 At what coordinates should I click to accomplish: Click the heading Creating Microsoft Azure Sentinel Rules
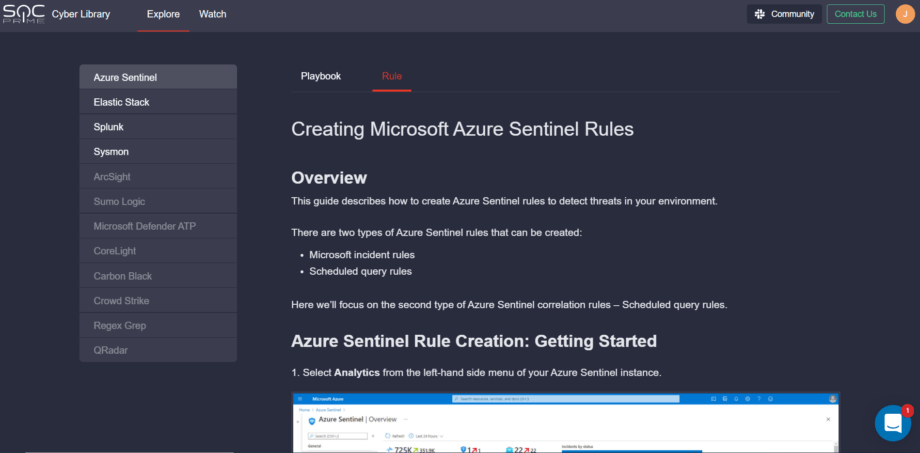(462, 129)
